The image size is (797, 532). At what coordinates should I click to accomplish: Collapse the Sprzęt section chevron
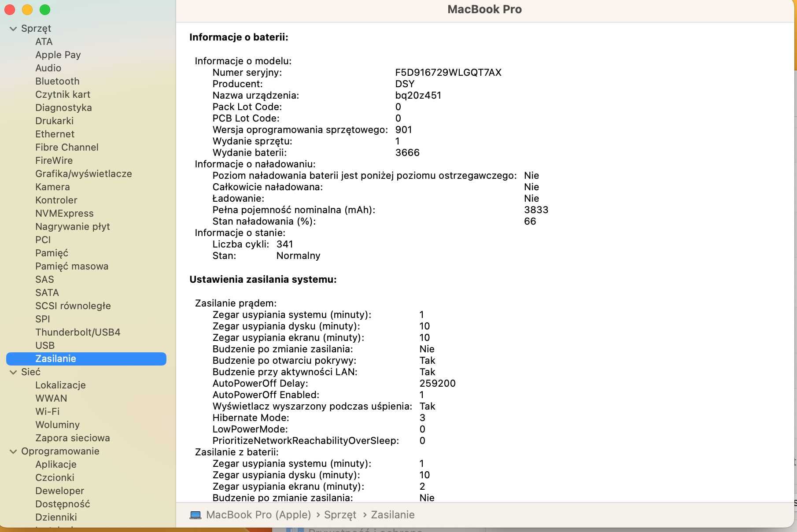(x=13, y=29)
